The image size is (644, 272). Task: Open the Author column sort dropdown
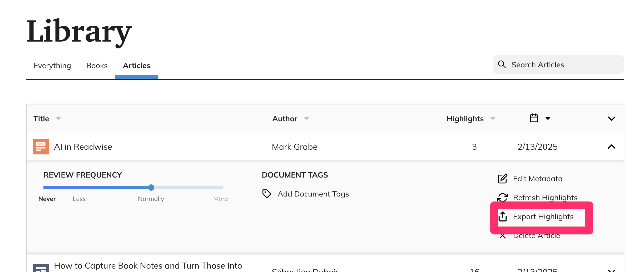tap(306, 119)
